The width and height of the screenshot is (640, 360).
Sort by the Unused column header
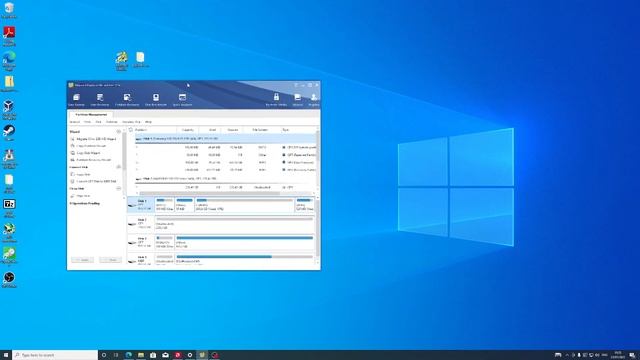click(x=232, y=130)
